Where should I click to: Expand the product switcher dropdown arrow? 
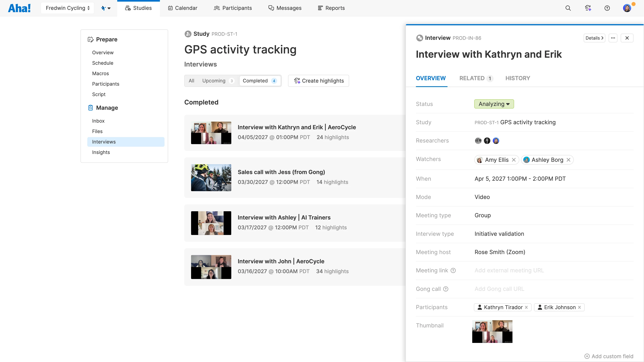click(109, 8)
